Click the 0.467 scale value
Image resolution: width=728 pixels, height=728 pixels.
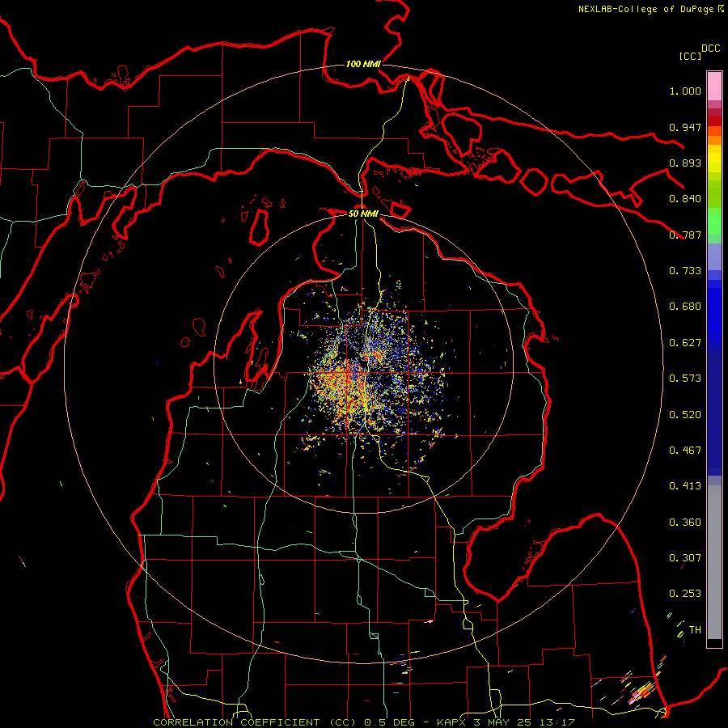pyautogui.click(x=685, y=451)
